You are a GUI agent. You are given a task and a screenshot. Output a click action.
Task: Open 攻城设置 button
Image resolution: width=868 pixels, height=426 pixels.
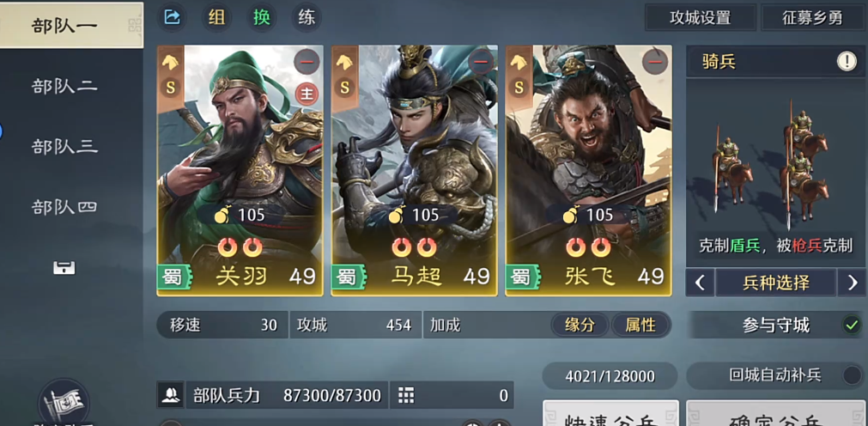(701, 18)
